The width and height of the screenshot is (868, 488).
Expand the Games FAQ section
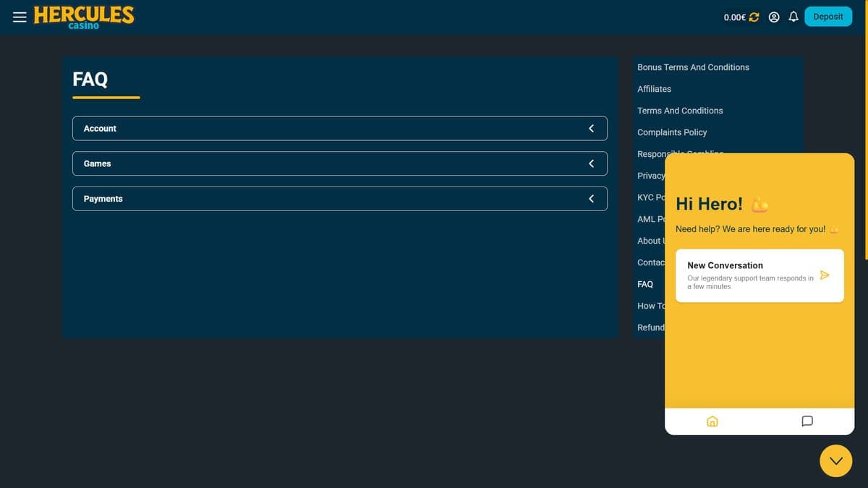(x=340, y=163)
